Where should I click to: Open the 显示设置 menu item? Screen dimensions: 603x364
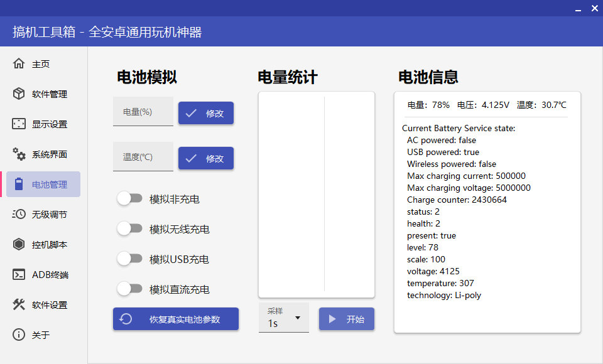coord(43,124)
